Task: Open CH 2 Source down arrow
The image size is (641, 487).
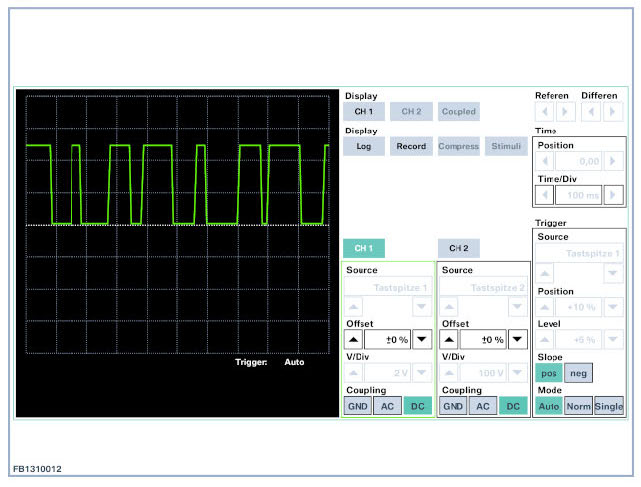Action: [x=517, y=306]
